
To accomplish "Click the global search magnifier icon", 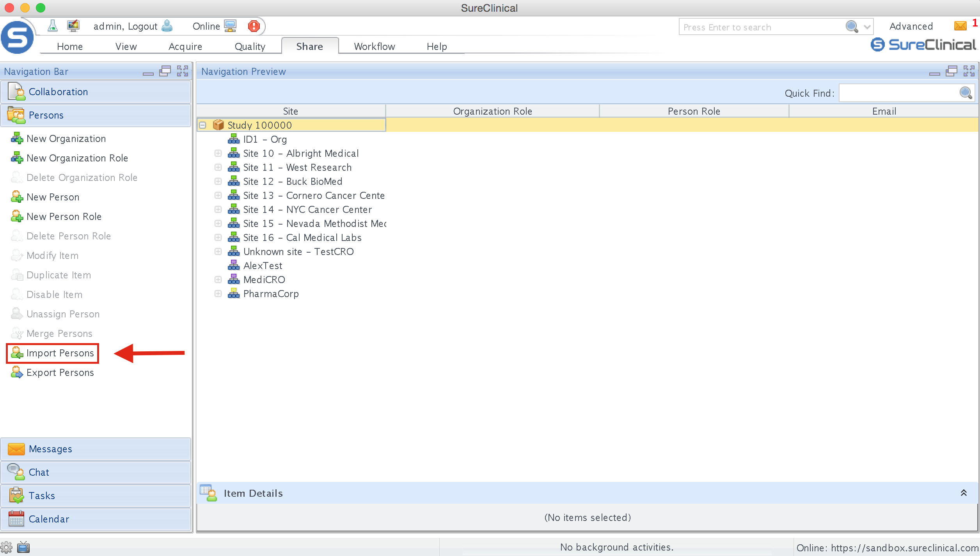I will 852,27.
